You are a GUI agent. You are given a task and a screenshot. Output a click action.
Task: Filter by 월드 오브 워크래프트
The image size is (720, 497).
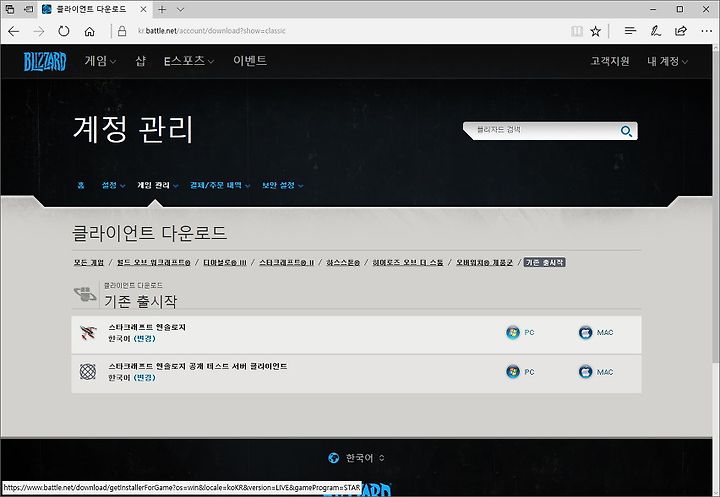[x=153, y=263]
